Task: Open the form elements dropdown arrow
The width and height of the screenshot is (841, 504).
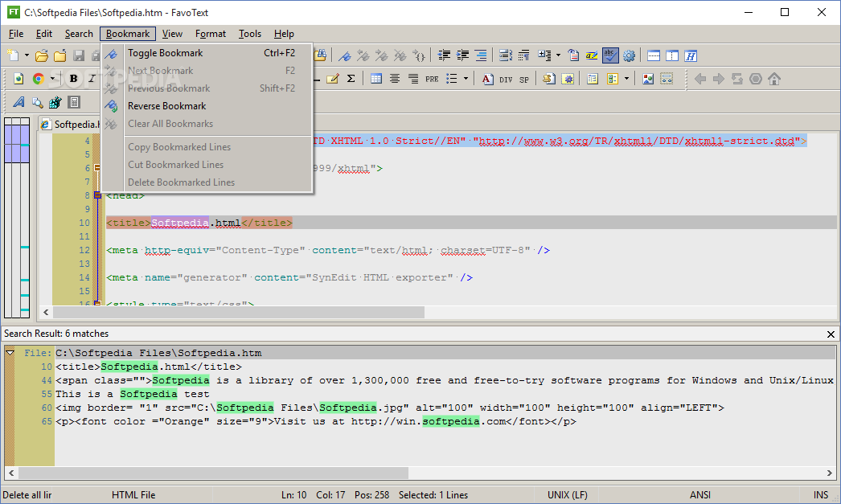Action: [626, 79]
